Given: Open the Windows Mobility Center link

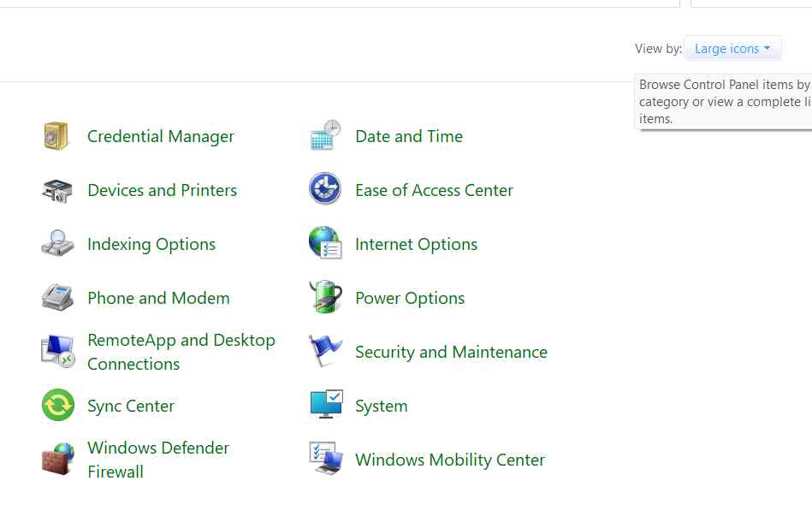Looking at the screenshot, I should click(x=450, y=460).
